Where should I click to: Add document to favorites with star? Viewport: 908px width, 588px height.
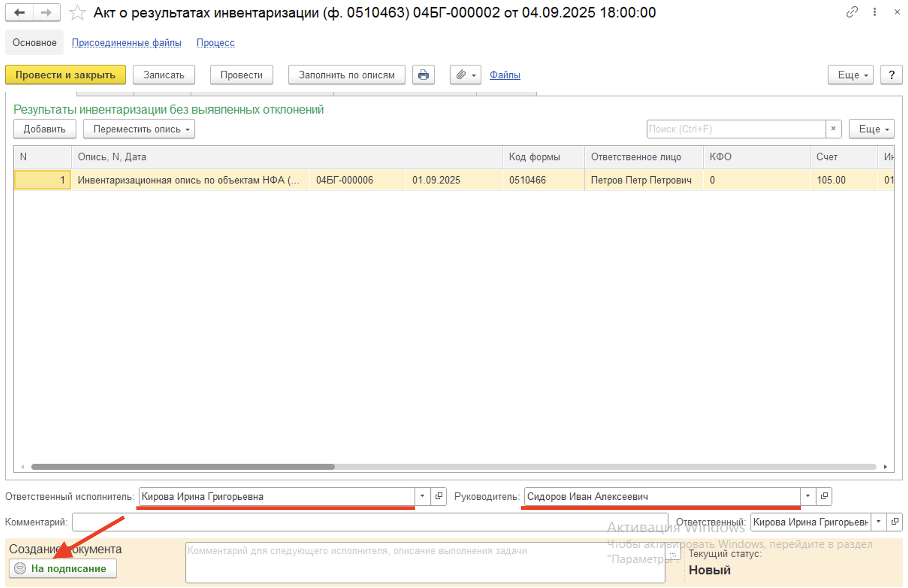coord(77,12)
